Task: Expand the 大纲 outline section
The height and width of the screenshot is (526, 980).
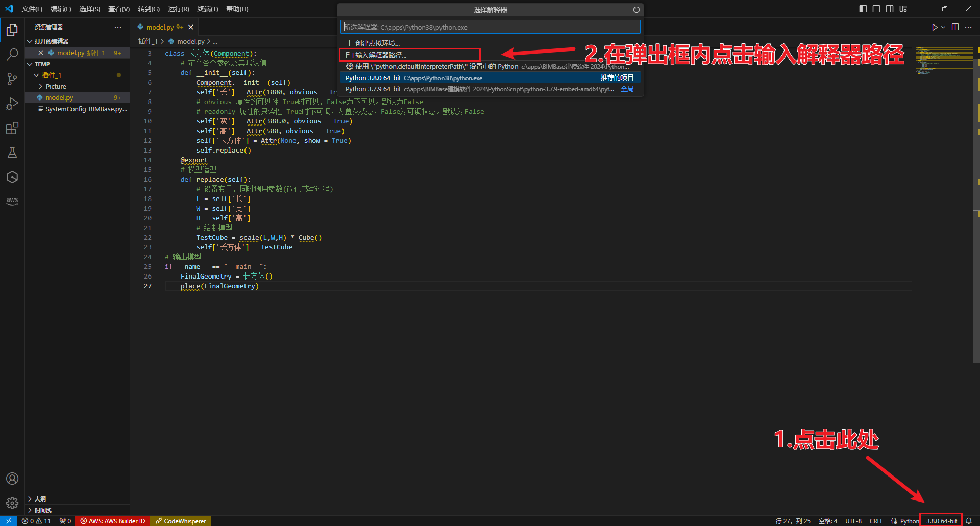Action: click(x=40, y=498)
